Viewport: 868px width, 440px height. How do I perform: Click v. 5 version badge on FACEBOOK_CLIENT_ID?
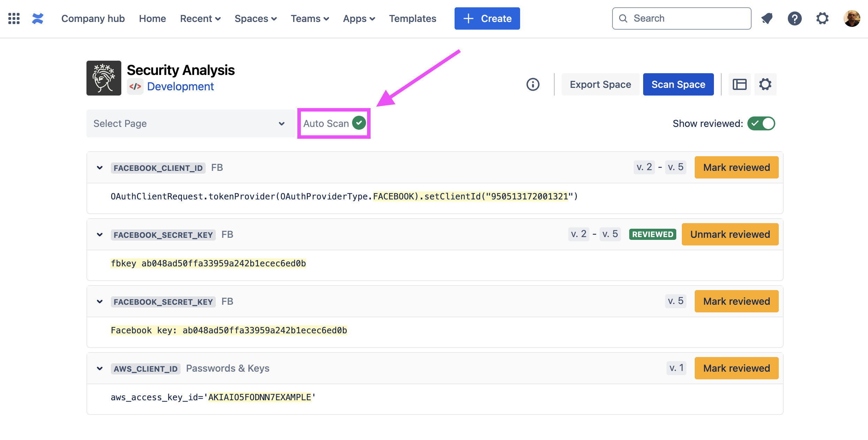click(676, 167)
